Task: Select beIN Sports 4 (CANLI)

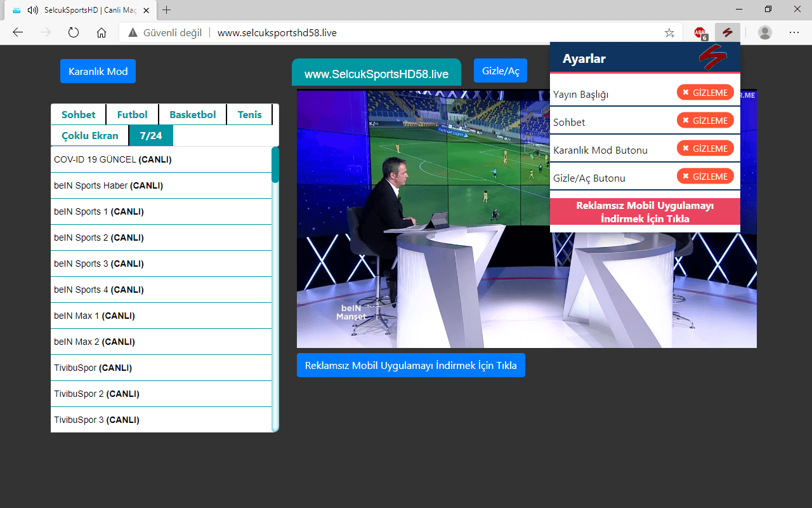Action: (161, 290)
